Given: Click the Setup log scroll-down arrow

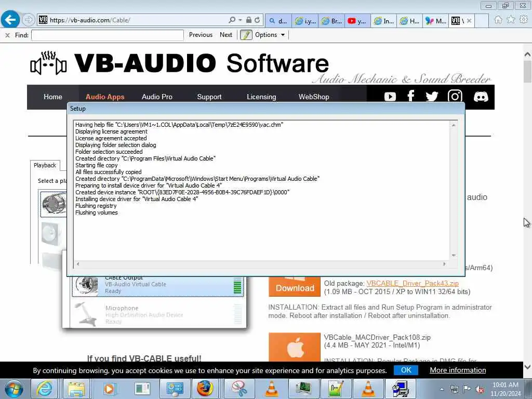Looking at the screenshot, I should click(x=453, y=255).
